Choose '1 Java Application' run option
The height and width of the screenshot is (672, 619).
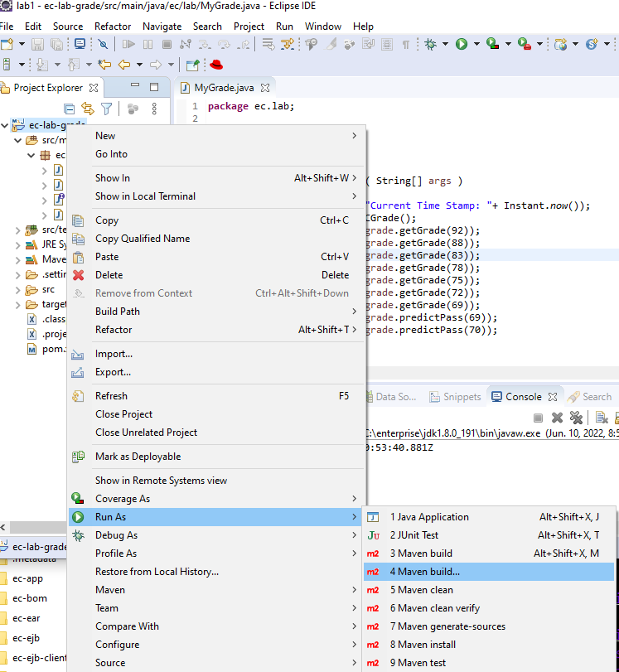tap(489, 517)
